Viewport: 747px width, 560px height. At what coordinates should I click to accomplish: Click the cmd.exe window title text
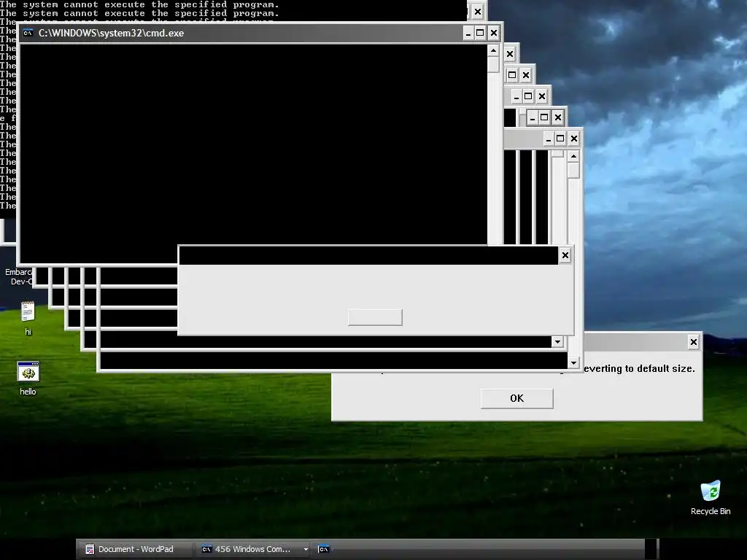click(x=111, y=33)
